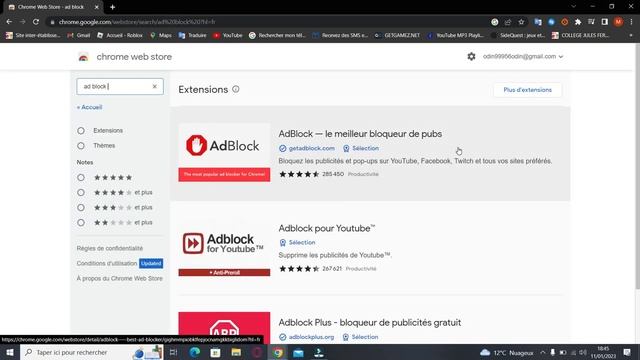This screenshot has width=640, height=360.
Task: Show info about Extensions heading
Action: [236, 89]
